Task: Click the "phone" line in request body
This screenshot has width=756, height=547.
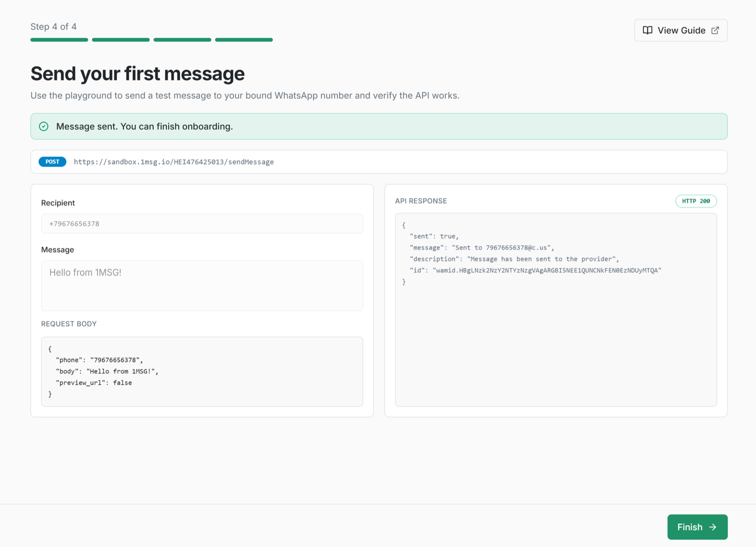Action: 99,360
